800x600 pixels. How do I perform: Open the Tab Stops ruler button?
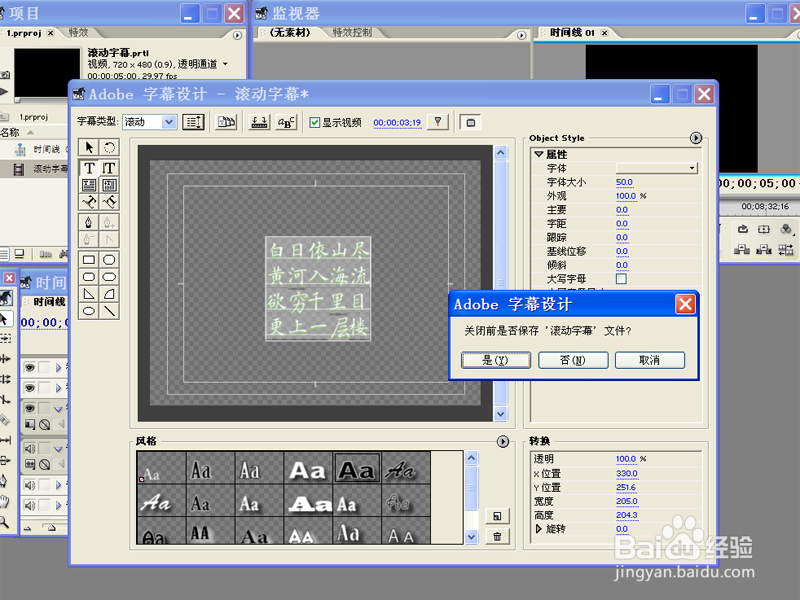pyautogui.click(x=259, y=122)
